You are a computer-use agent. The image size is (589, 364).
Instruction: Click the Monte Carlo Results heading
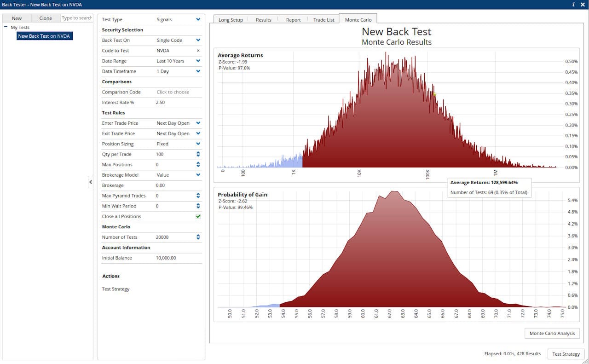click(397, 42)
